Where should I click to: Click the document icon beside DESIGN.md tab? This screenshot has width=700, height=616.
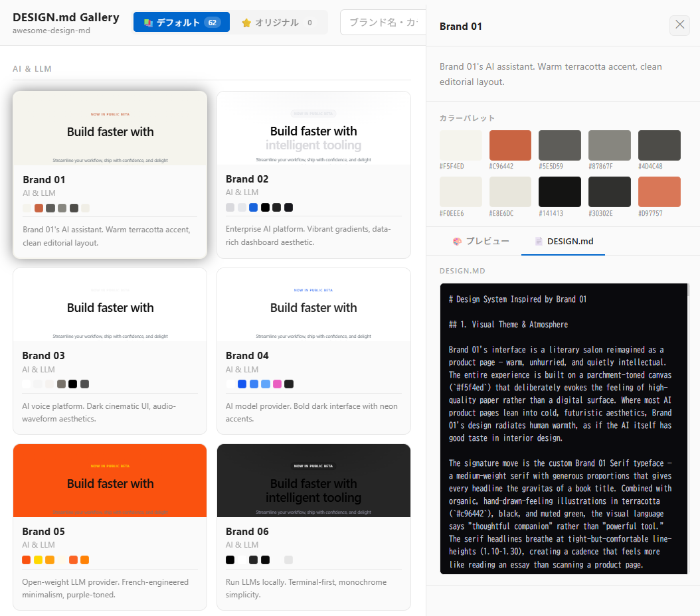(x=539, y=241)
